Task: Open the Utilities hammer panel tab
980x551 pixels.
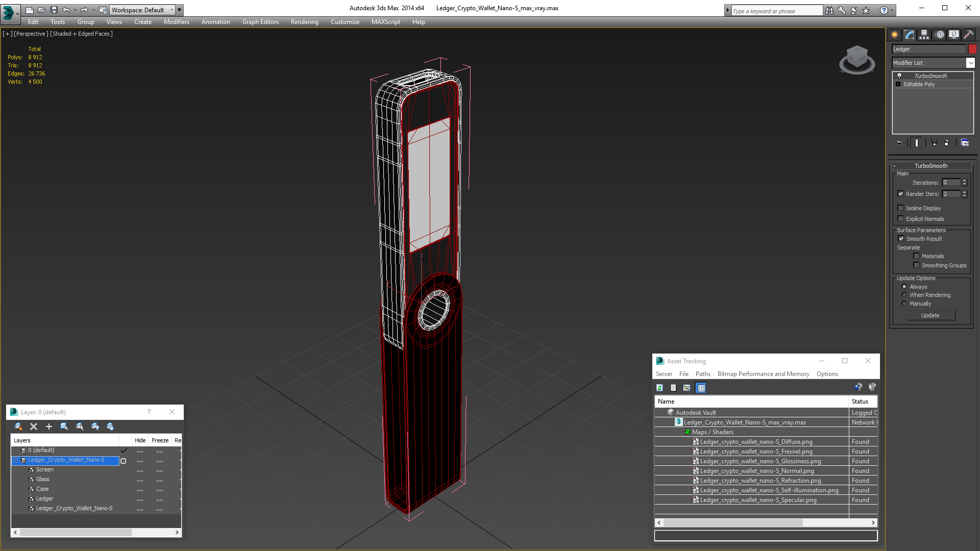Action: pos(968,35)
